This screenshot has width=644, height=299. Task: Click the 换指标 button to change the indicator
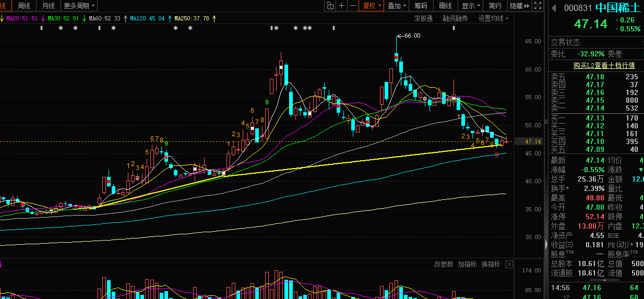coord(491,265)
